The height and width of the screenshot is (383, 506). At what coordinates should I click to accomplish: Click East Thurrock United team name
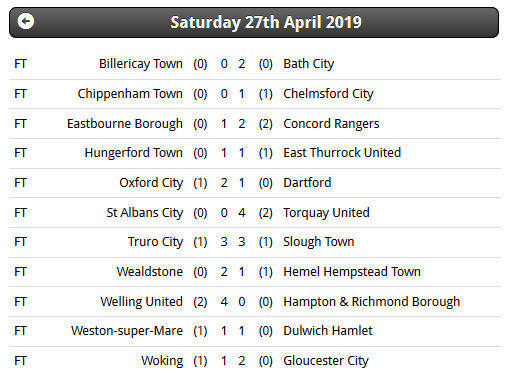342,153
